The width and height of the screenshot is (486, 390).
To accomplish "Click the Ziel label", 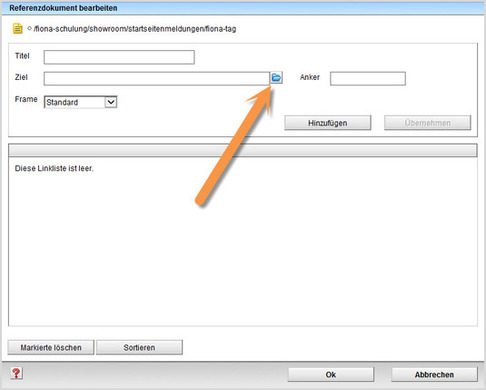I will point(21,77).
